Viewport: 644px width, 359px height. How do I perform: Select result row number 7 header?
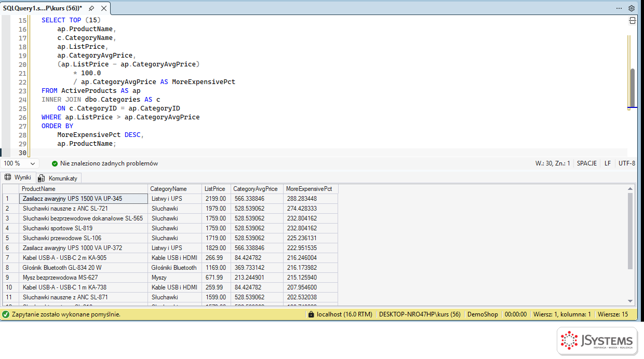[x=11, y=258]
